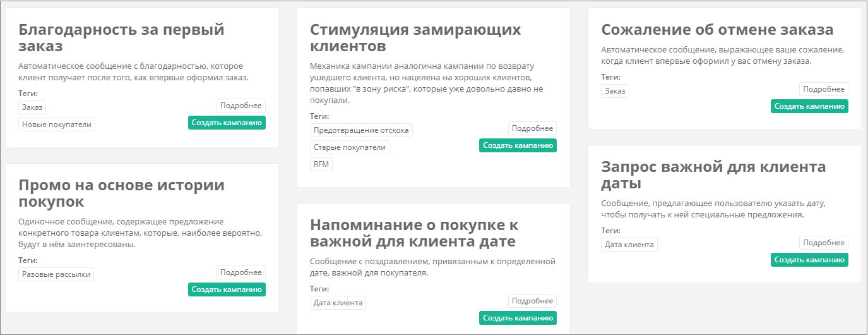This screenshot has height=335, width=868.
Task: Click the heading Стимуляция замирающих клиентов
Action: [415, 38]
